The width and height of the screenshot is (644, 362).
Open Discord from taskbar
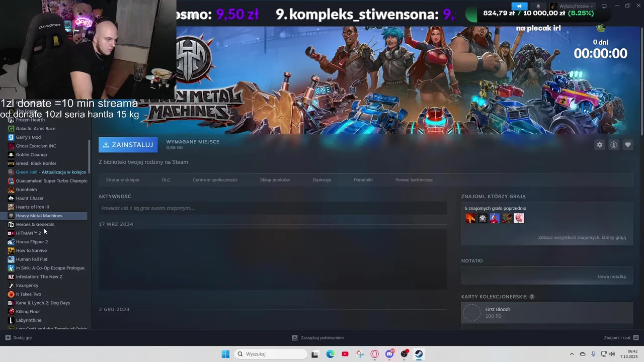click(389, 354)
